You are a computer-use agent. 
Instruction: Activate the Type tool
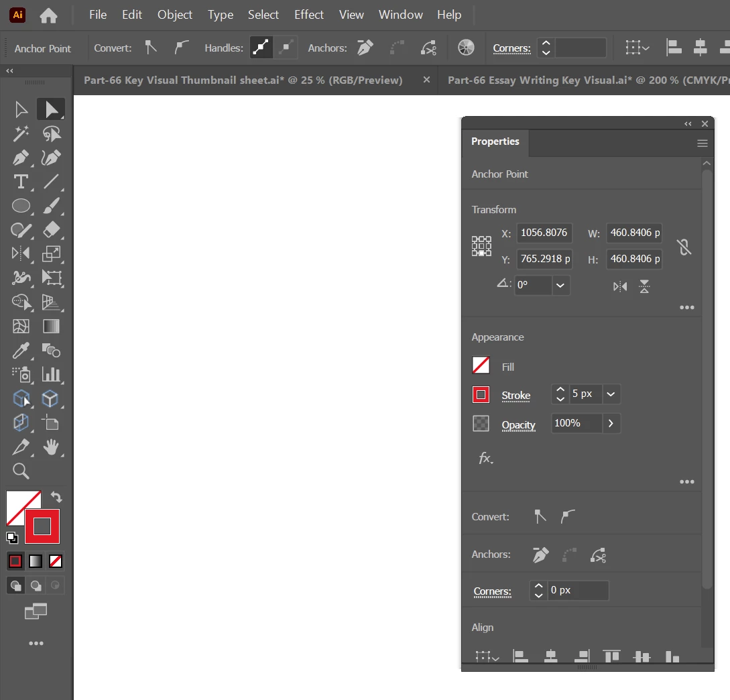point(21,182)
